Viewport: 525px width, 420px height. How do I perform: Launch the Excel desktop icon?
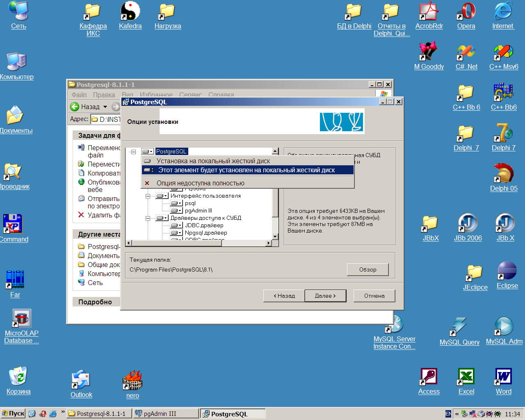[466, 381]
